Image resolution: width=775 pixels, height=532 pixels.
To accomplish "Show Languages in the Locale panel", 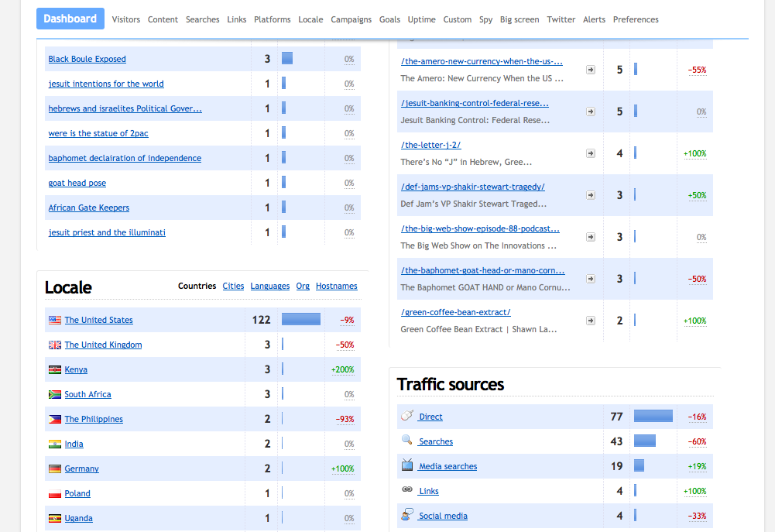I will (x=269, y=286).
